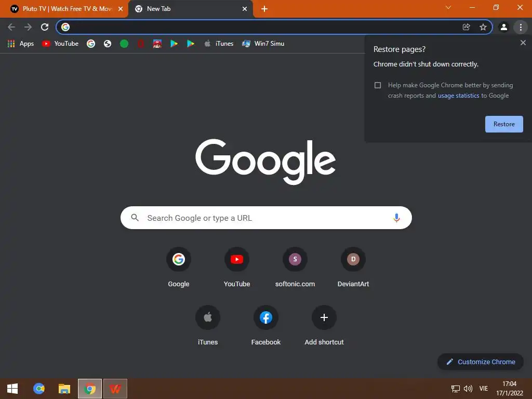Enable sending crash reports checkbox

[378, 85]
